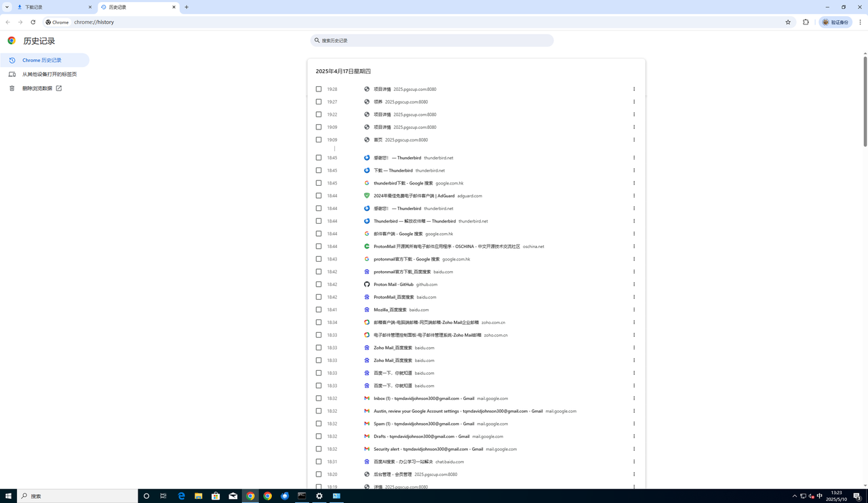Open the Mail app from the taskbar
The width and height of the screenshot is (868, 503).
[x=233, y=496]
